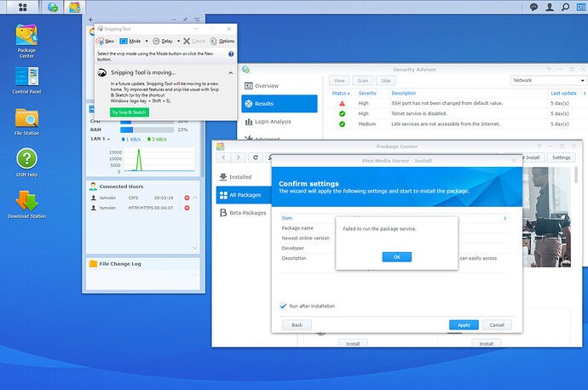The height and width of the screenshot is (390, 588).
Task: Select the Telnet service is disabled row
Action: 455,113
